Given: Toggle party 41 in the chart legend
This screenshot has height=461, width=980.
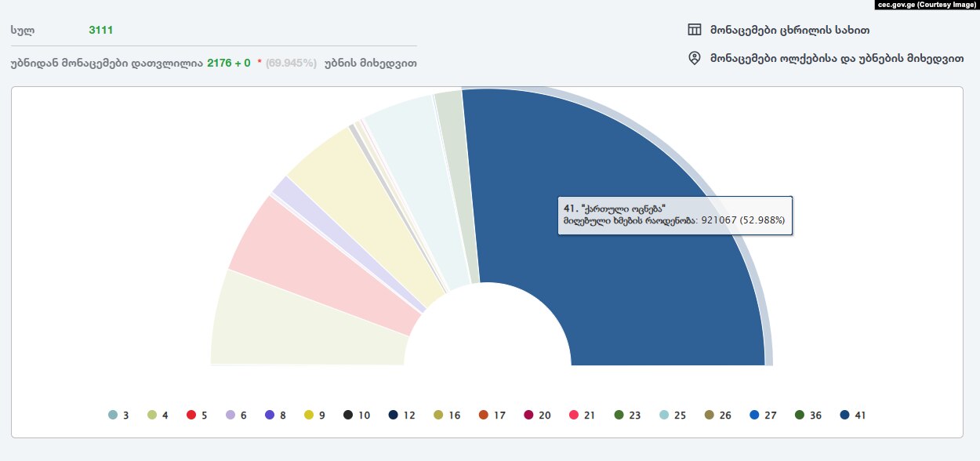Looking at the screenshot, I should click(852, 416).
